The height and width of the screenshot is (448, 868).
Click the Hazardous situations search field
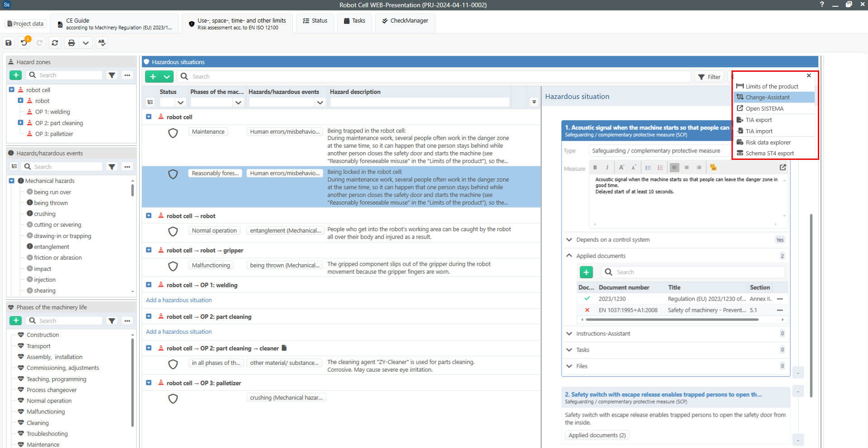[434, 76]
